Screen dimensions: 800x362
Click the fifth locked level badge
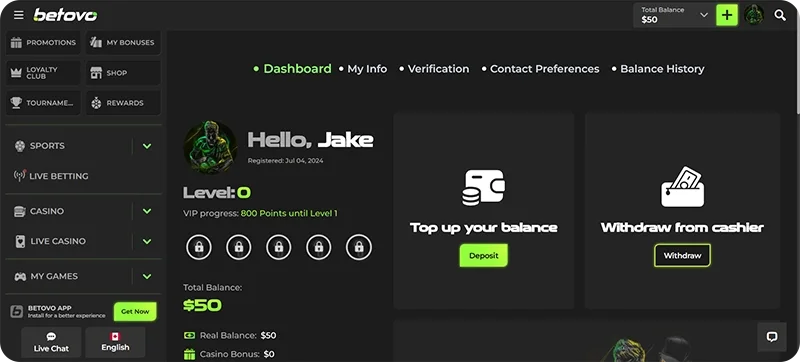(x=359, y=247)
